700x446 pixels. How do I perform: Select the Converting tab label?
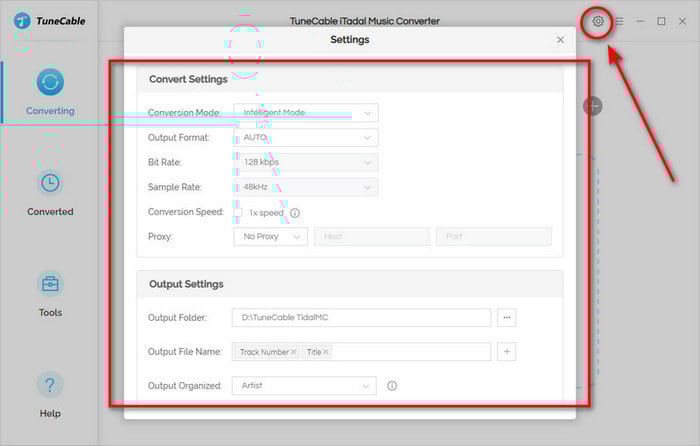(x=50, y=111)
